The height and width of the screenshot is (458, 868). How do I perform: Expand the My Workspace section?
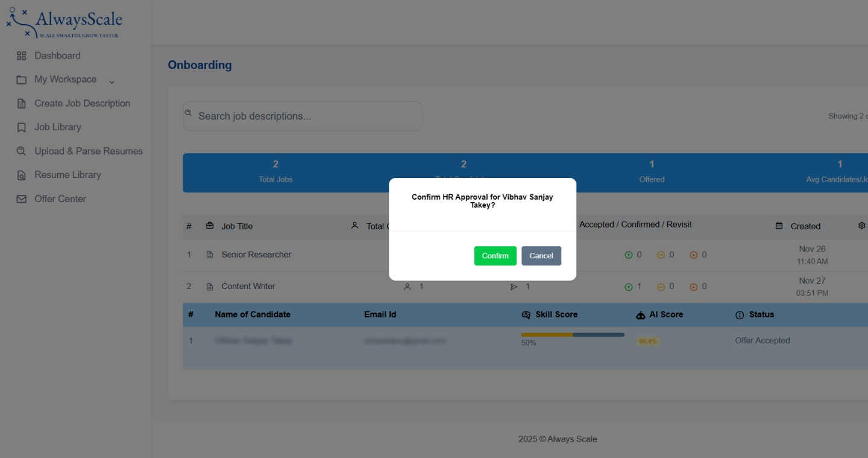(66, 79)
